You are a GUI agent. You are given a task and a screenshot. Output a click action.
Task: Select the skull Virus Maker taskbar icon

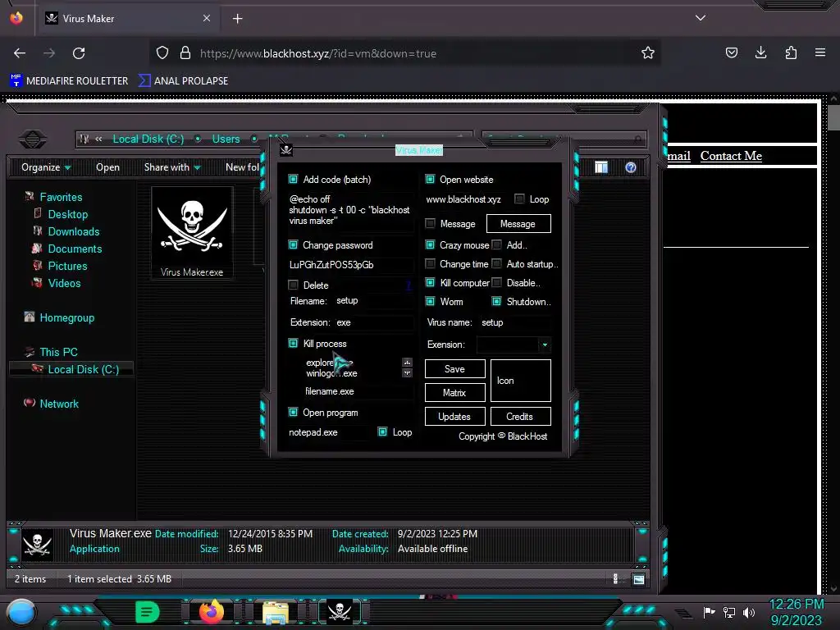tap(340, 612)
